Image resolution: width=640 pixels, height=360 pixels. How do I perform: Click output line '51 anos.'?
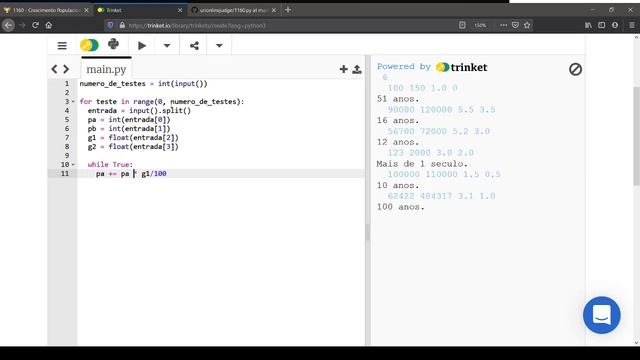[398, 99]
